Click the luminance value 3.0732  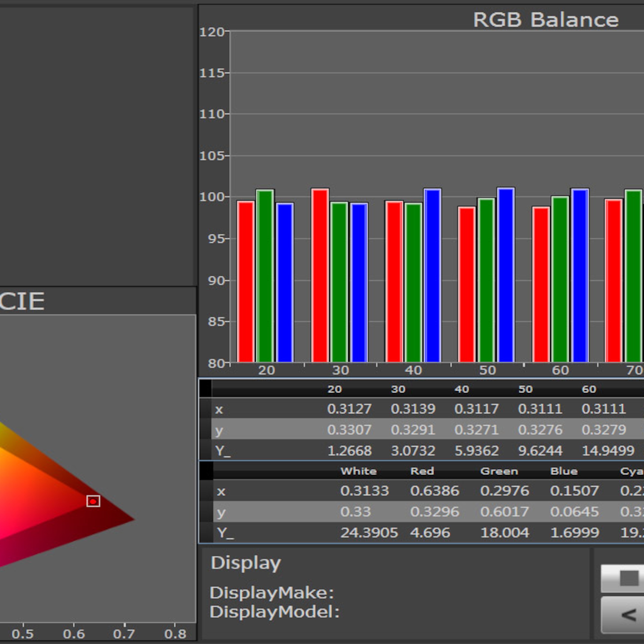413,451
